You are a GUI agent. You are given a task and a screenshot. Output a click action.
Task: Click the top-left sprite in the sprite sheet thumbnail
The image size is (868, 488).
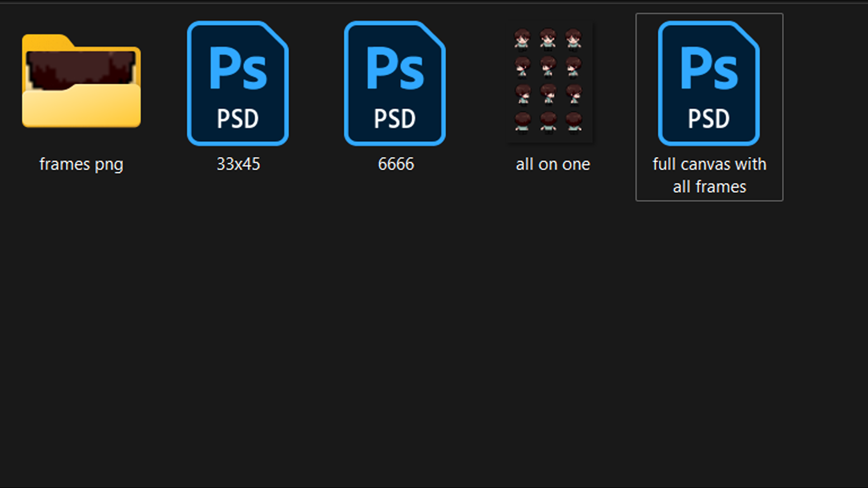(522, 39)
